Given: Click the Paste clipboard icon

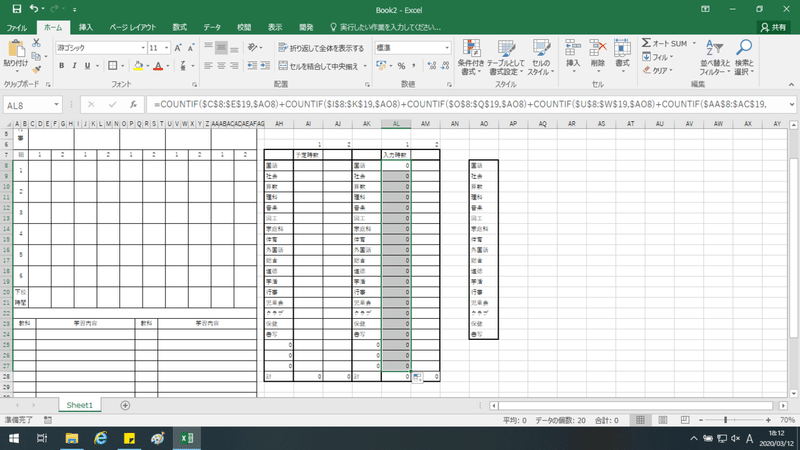Looking at the screenshot, I should coord(16,49).
